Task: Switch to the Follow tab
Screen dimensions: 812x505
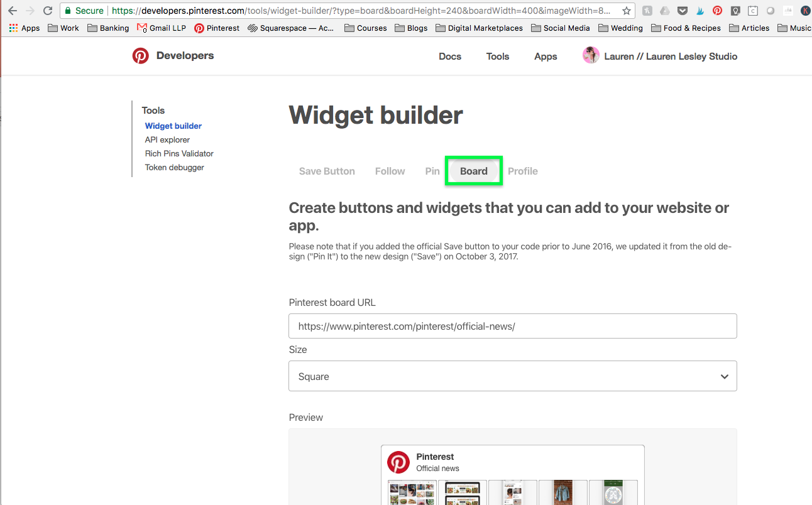Action: click(x=390, y=171)
